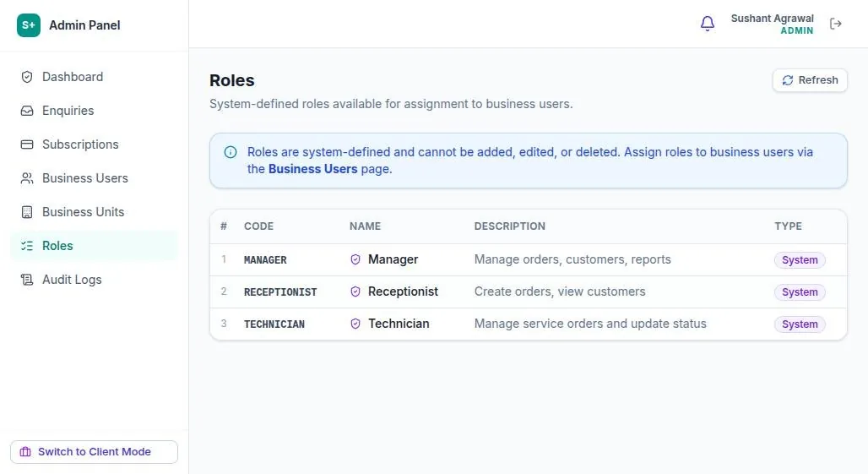Click the TYPE column header
The image size is (868, 474).
coord(789,226)
